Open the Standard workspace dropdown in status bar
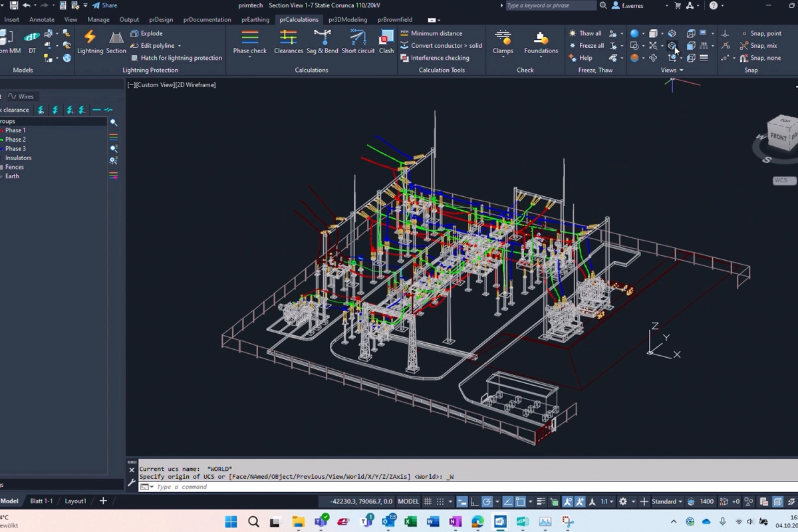 tap(667, 501)
